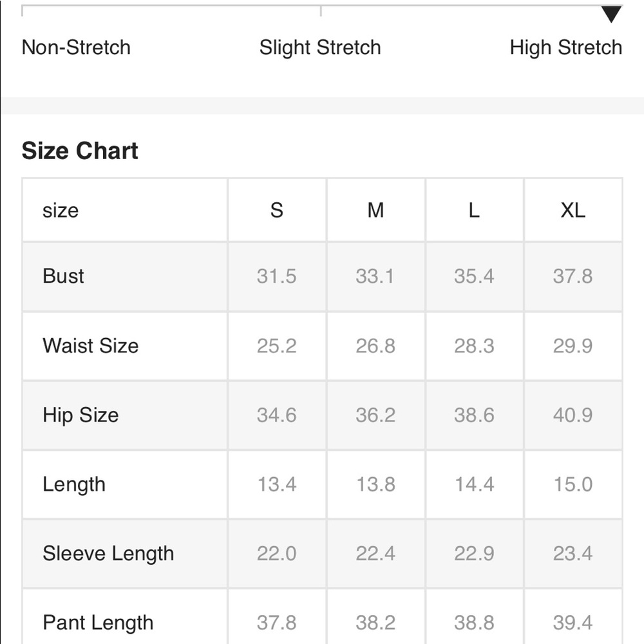Click the Waist Size row label
This screenshot has height=644, width=644.
tap(90, 346)
